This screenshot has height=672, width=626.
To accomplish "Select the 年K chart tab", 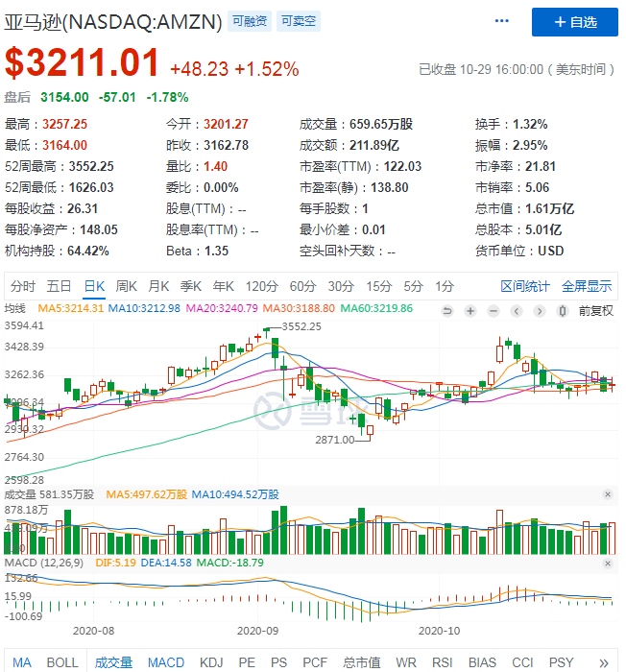I will click(223, 286).
